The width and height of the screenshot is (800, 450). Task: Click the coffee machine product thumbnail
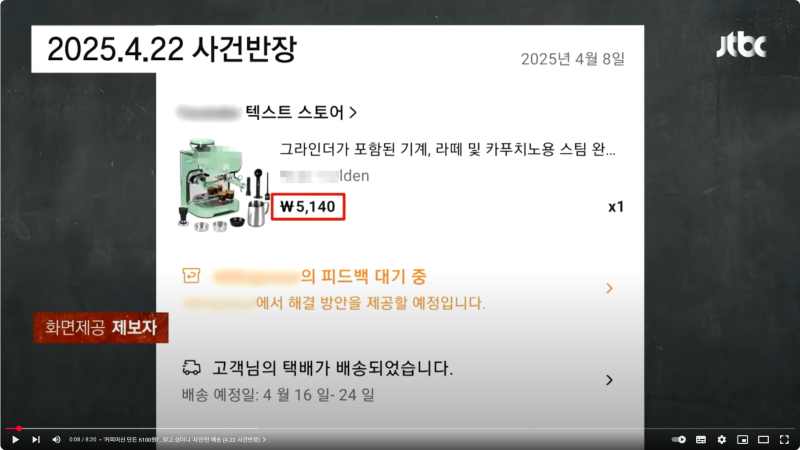point(222,184)
